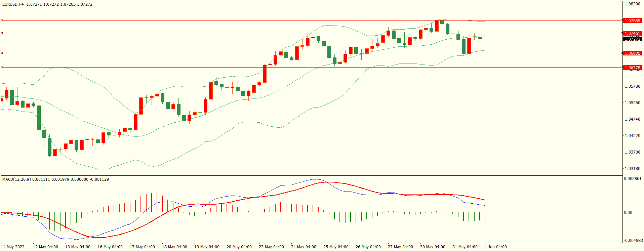Click the 1.03700 price scale value
The width and height of the screenshot is (644, 251).
coord(632,152)
